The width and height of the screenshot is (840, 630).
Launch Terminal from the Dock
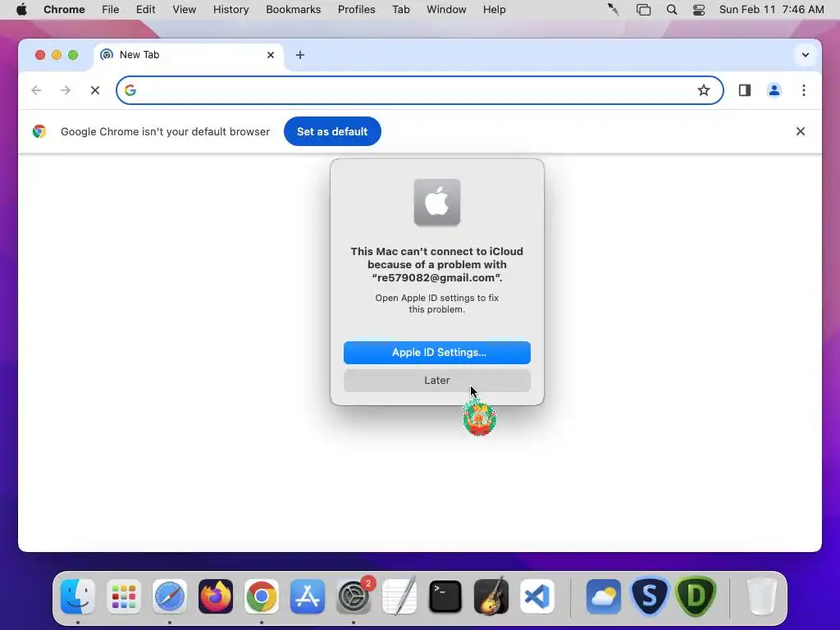(445, 596)
